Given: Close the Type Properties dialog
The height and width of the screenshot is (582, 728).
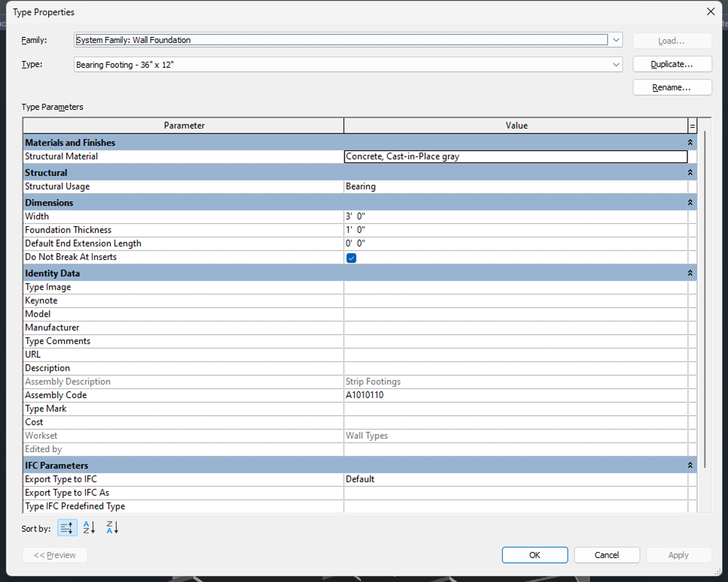Looking at the screenshot, I should [711, 12].
